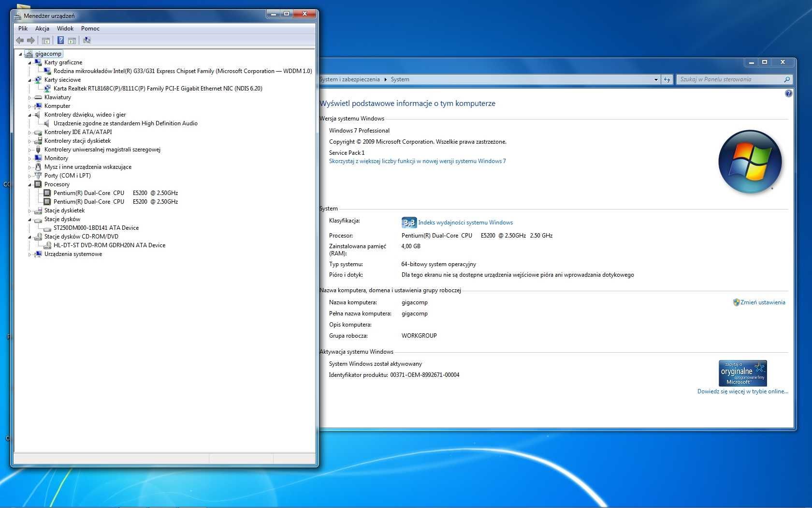
Task: Collapse the Karty graficzne branch
Action: (x=29, y=63)
